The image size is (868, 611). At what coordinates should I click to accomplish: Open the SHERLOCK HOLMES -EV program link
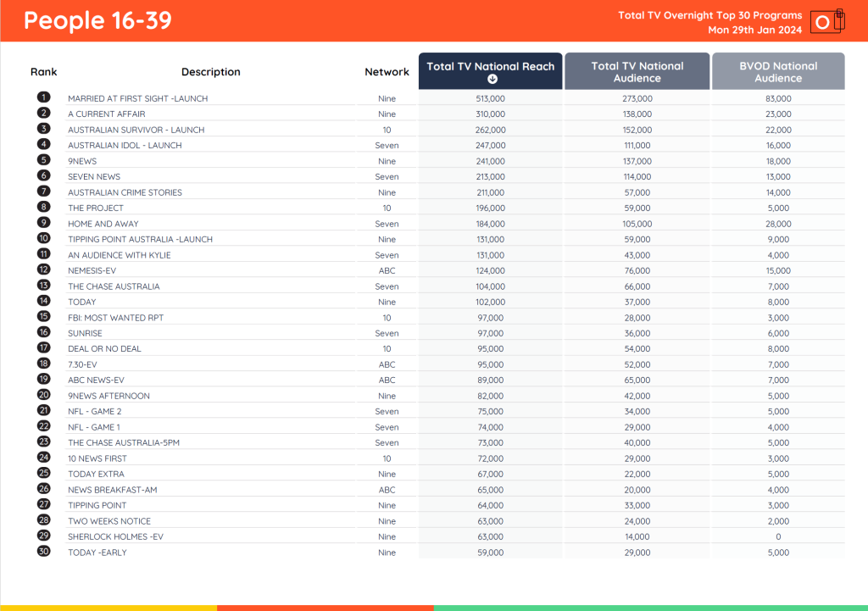pos(114,536)
